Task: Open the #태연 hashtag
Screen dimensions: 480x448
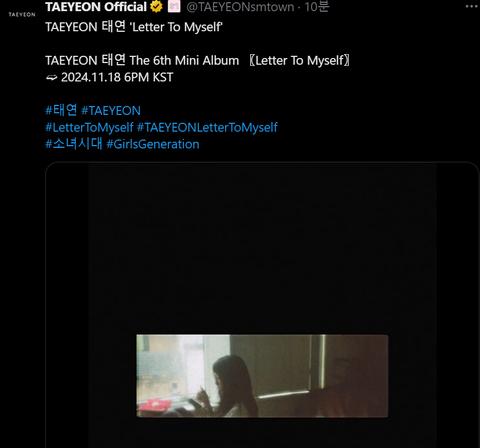Action: (x=61, y=110)
